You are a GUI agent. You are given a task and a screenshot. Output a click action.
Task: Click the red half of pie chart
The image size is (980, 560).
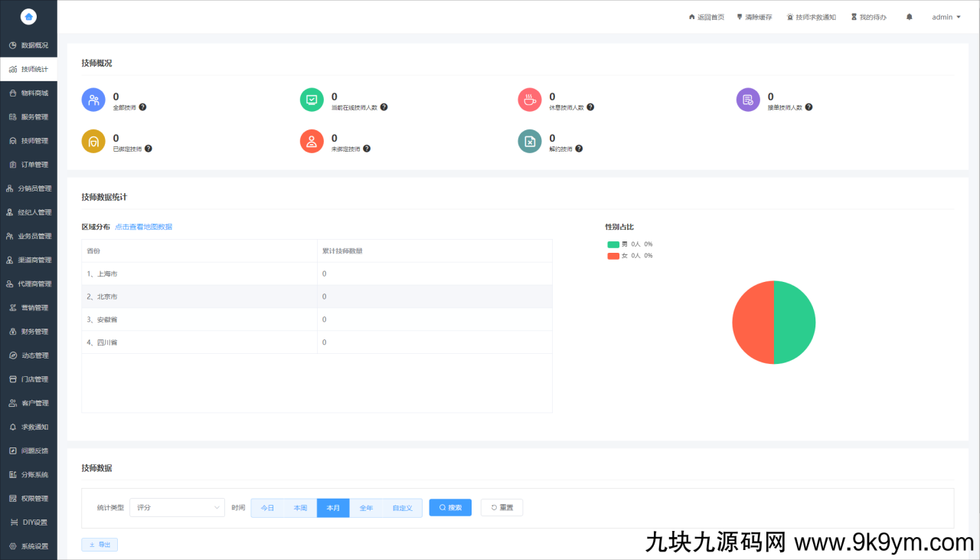pyautogui.click(x=752, y=323)
